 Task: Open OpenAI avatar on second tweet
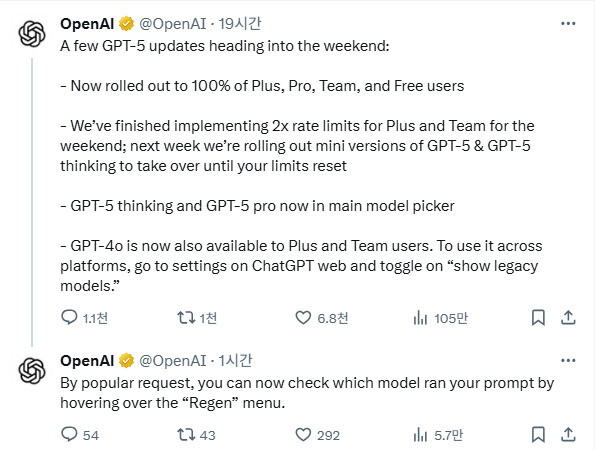(32, 370)
